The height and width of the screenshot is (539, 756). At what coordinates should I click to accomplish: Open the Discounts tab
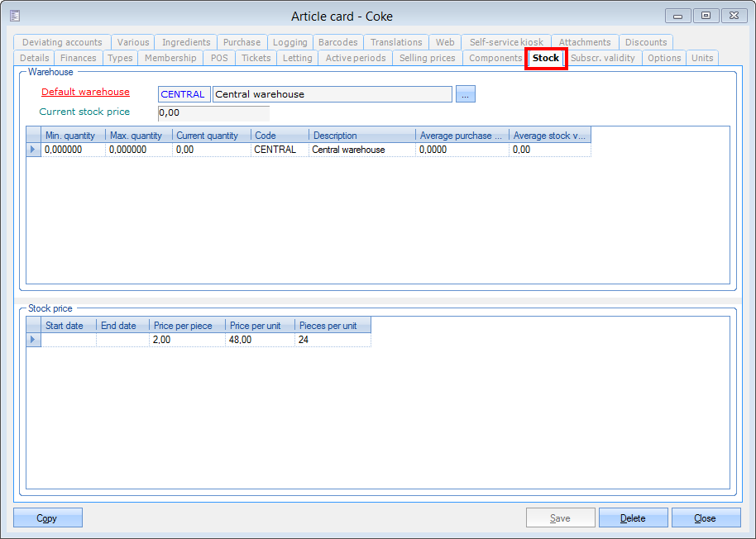[646, 42]
